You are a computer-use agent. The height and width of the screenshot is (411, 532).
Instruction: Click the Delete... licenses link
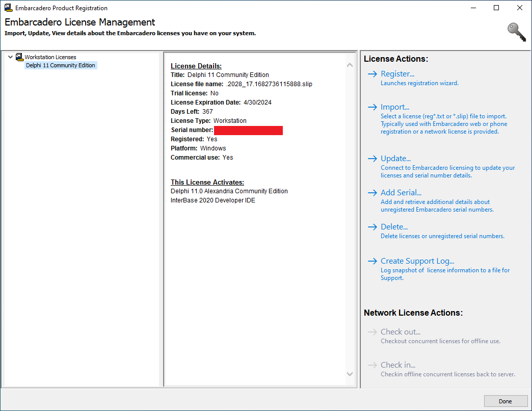394,227
